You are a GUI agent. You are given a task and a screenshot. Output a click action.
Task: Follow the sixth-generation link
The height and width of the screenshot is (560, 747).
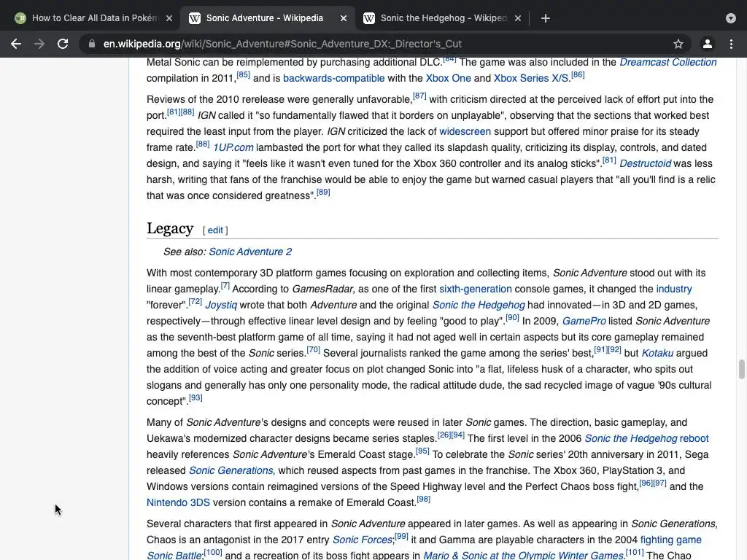476,289
